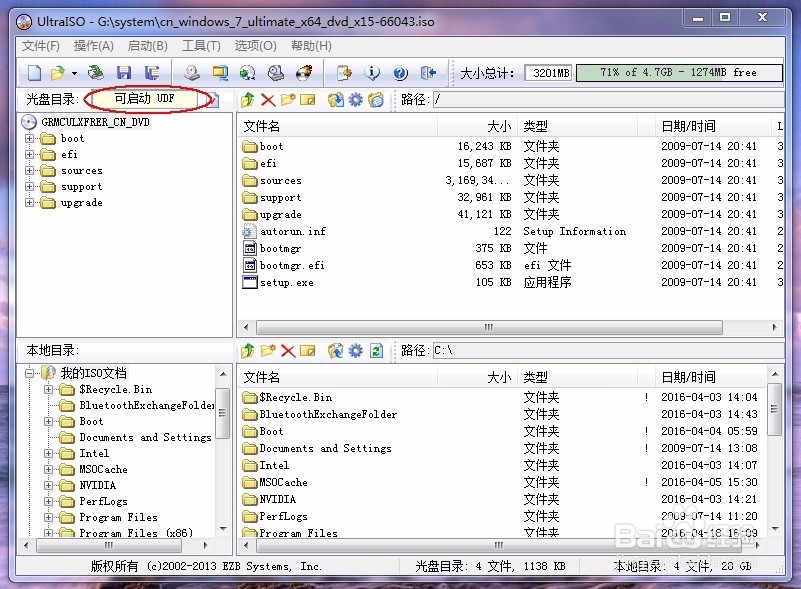The height and width of the screenshot is (589, 801).
Task: Click the Rename icon in local pane toolbar
Action: pyautogui.click(x=308, y=350)
